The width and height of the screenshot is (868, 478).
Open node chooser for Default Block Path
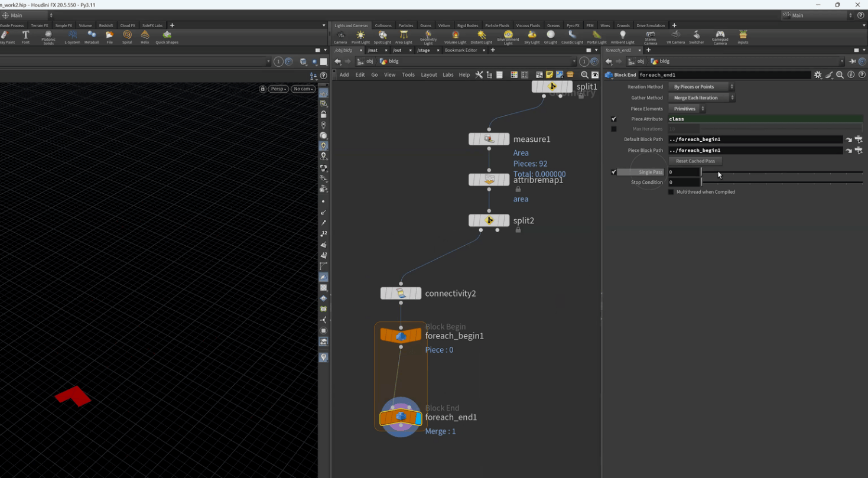(x=859, y=139)
